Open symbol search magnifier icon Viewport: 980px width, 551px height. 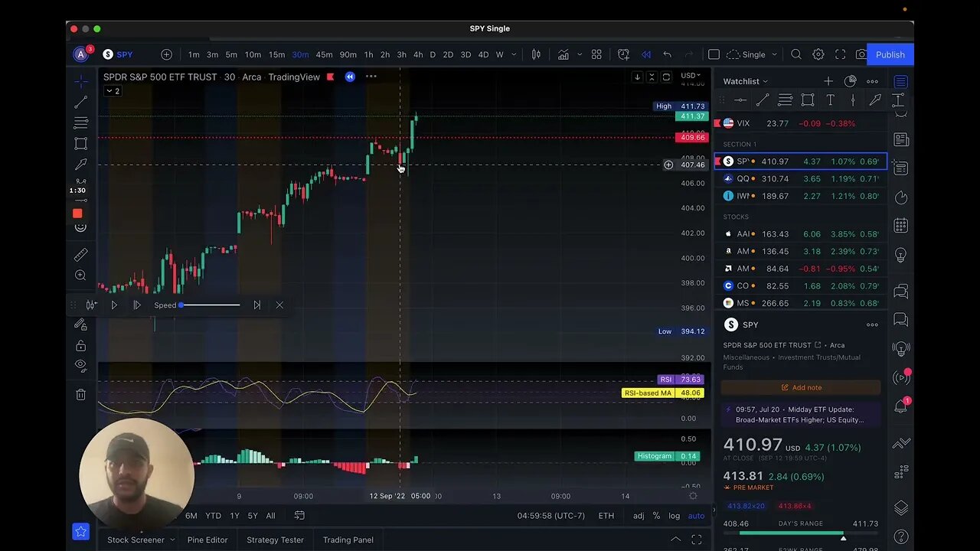[x=796, y=54]
